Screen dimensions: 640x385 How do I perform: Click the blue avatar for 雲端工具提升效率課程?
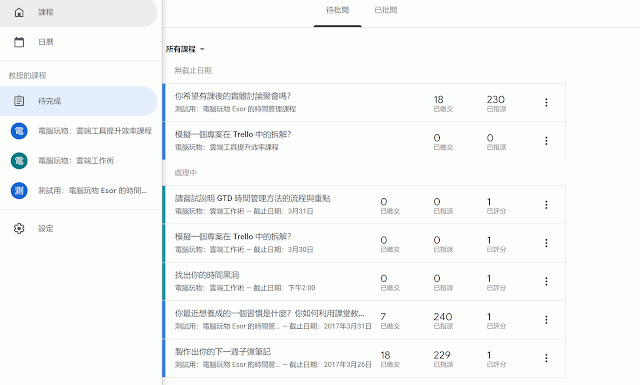point(19,131)
